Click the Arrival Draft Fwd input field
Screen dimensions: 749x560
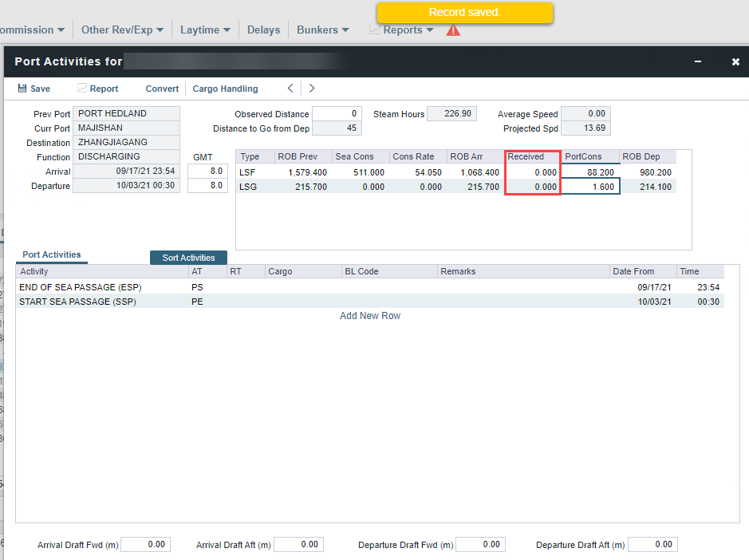click(x=146, y=545)
